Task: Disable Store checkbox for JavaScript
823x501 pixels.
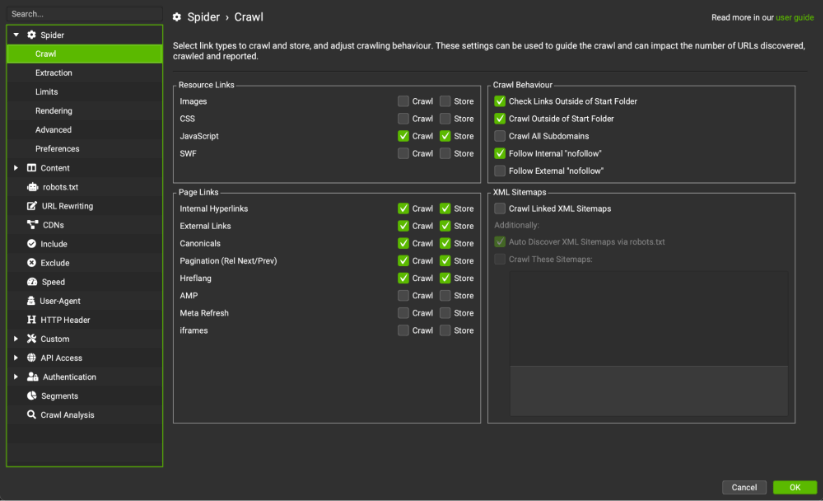Action: pos(445,136)
